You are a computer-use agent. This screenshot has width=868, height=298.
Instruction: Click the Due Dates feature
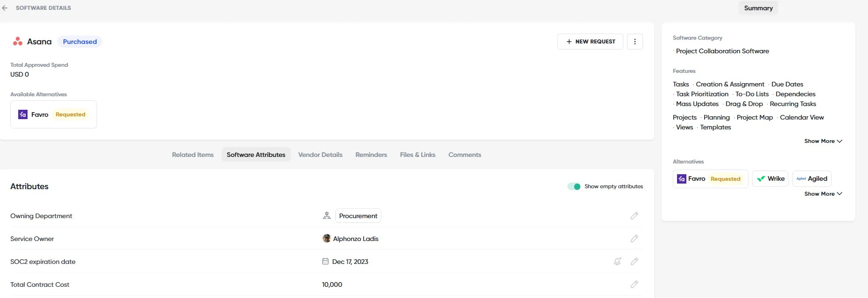(787, 84)
